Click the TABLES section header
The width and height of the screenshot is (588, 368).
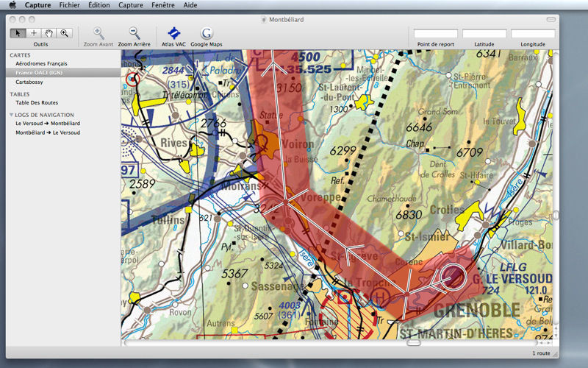(x=20, y=94)
